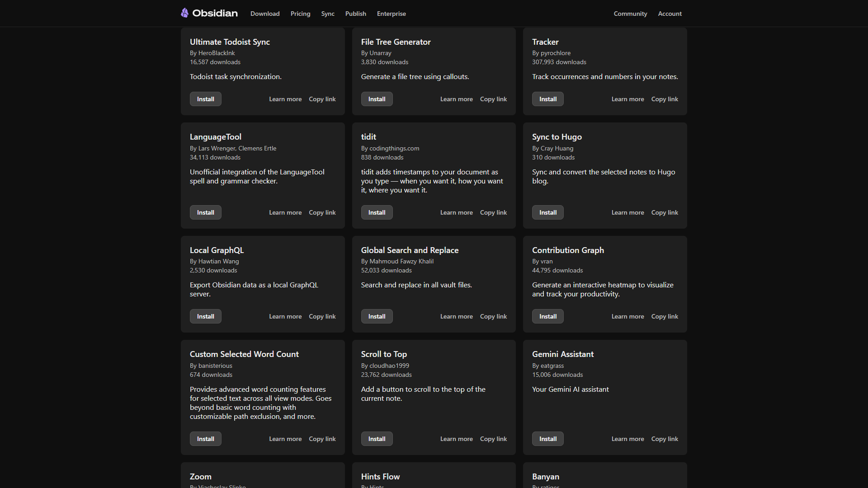Install Global Search and Replace plugin
Screen dimensions: 868x488
point(377,316)
